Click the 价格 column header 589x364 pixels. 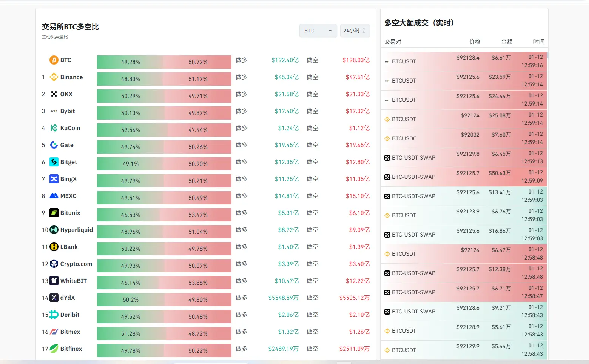tap(475, 41)
